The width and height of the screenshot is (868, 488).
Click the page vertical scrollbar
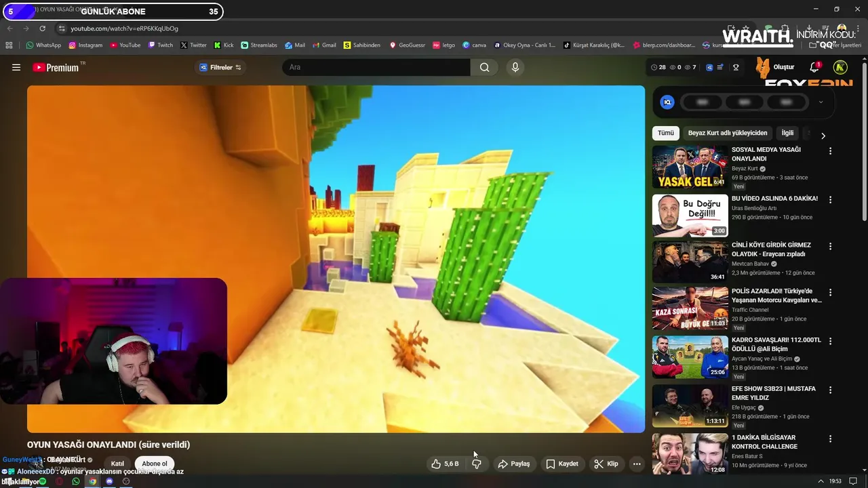(864, 142)
